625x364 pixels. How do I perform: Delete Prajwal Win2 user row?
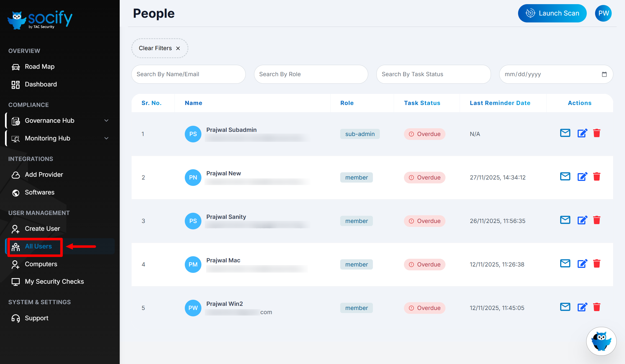coord(597,307)
